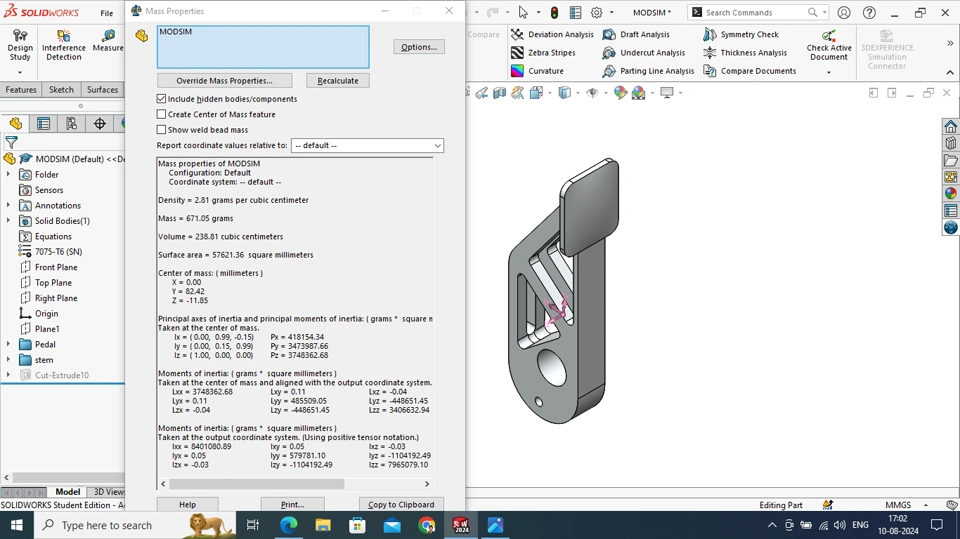Viewport: 960px width, 539px height.
Task: Select the 3D Views bottom tab
Action: [107, 492]
